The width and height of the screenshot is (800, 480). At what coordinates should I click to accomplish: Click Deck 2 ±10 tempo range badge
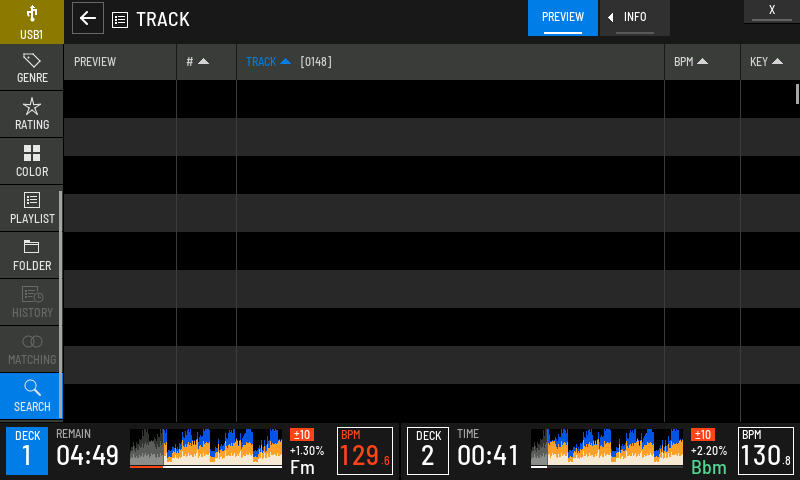point(703,435)
